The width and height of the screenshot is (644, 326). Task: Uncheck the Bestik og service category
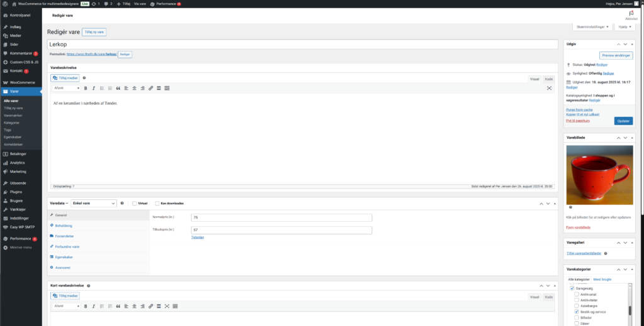pos(577,312)
